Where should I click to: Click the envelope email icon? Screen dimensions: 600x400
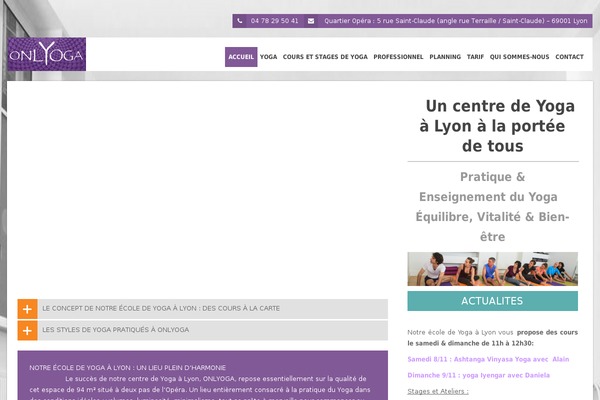click(311, 21)
